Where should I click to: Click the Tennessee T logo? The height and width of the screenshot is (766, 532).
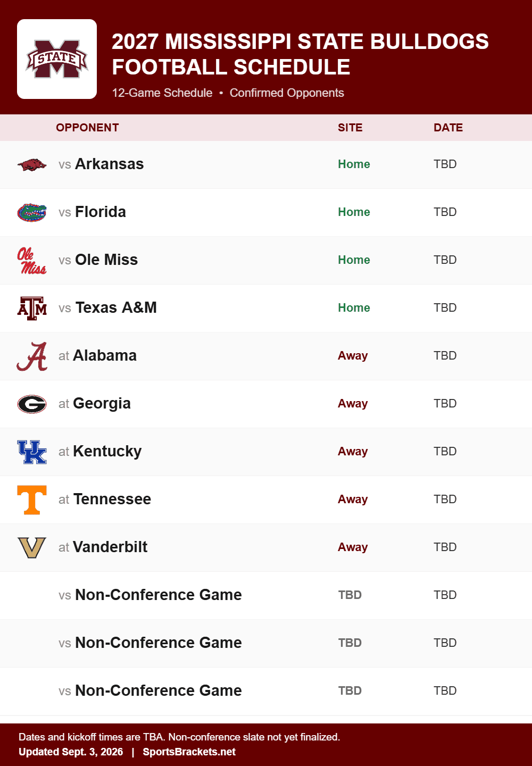point(32,500)
